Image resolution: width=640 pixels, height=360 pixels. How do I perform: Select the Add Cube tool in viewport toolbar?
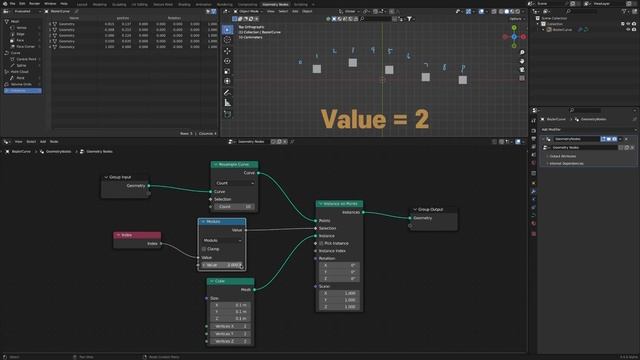[x=227, y=114]
